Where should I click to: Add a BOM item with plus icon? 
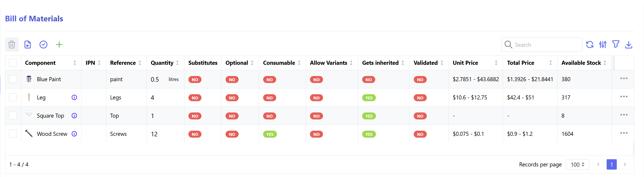(59, 45)
